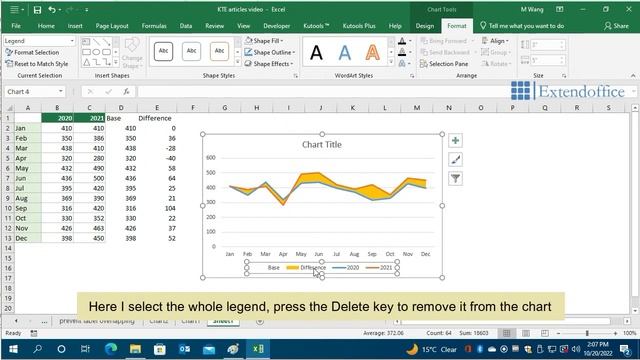Open File Explorer from taskbar
Screen dimensions: 640x360
coord(135,349)
